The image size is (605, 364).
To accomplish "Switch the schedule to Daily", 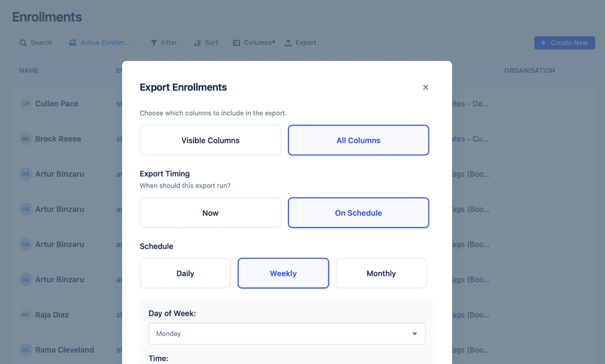I will pyautogui.click(x=185, y=273).
